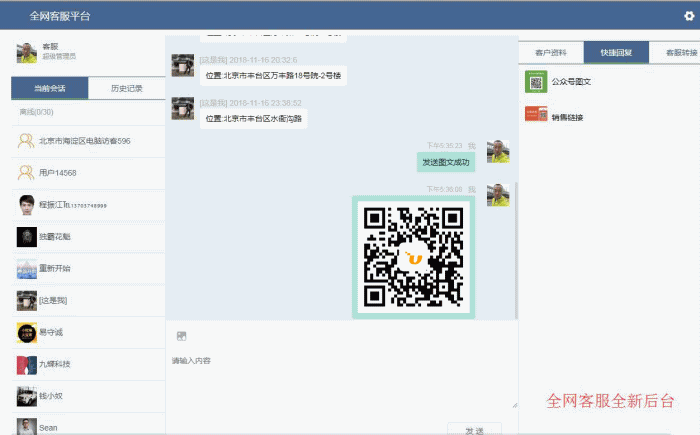Viewport: 700px width, 435px height.
Task: Open conversation with 独霸花魁
Action: pos(55,237)
